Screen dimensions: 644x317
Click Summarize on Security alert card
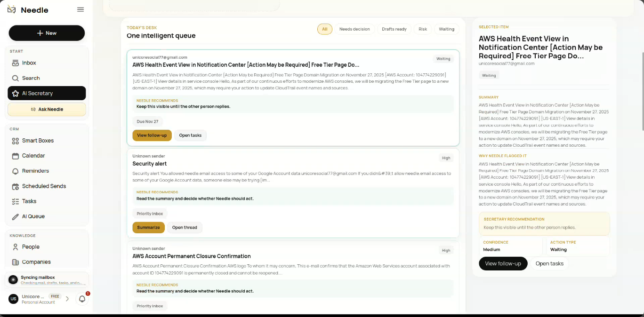pos(148,228)
